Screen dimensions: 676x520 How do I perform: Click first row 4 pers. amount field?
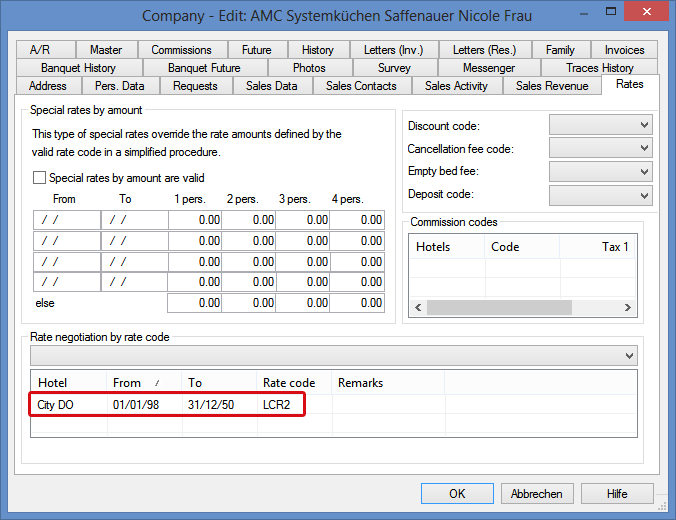tap(357, 220)
